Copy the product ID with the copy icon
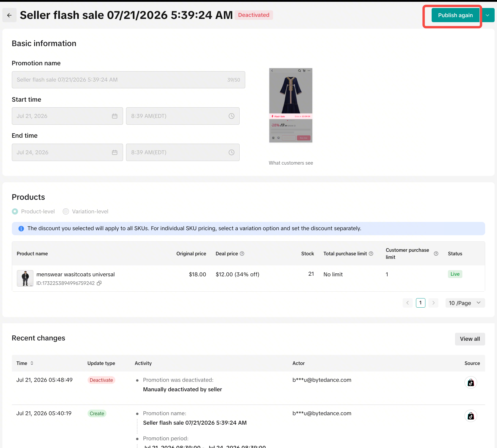The height and width of the screenshot is (448, 497). (x=99, y=283)
